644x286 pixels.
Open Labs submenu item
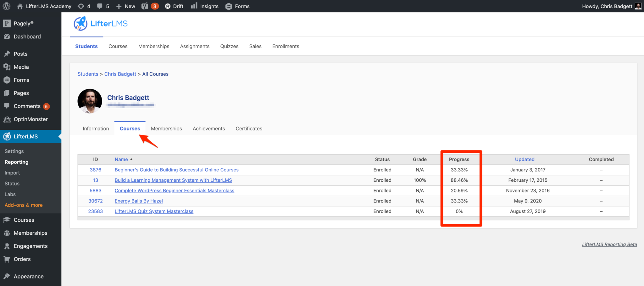point(10,194)
